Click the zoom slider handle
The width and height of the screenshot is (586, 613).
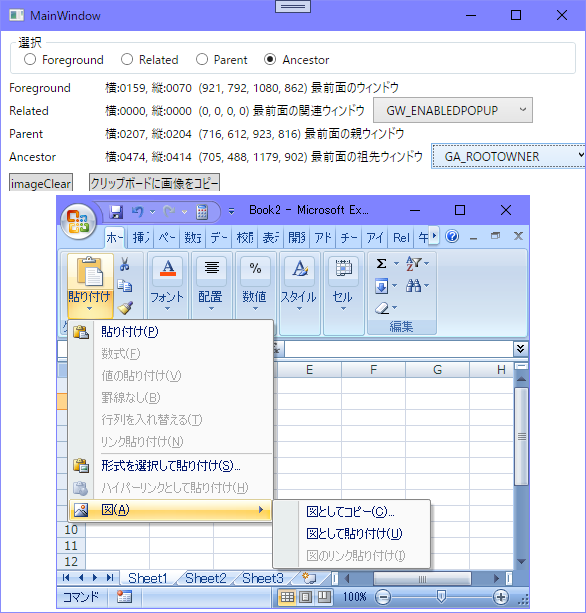[x=441, y=597]
